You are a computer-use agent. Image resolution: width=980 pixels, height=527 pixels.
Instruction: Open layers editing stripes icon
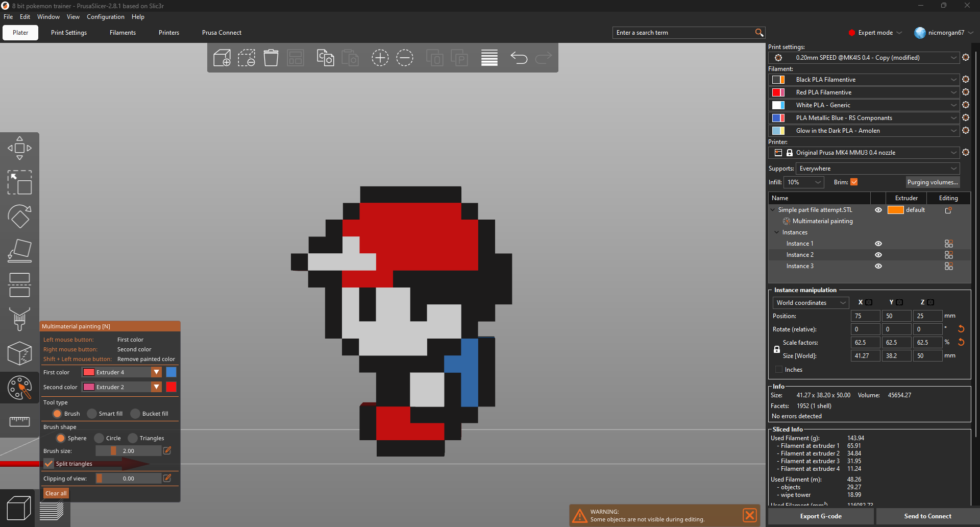[489, 58]
